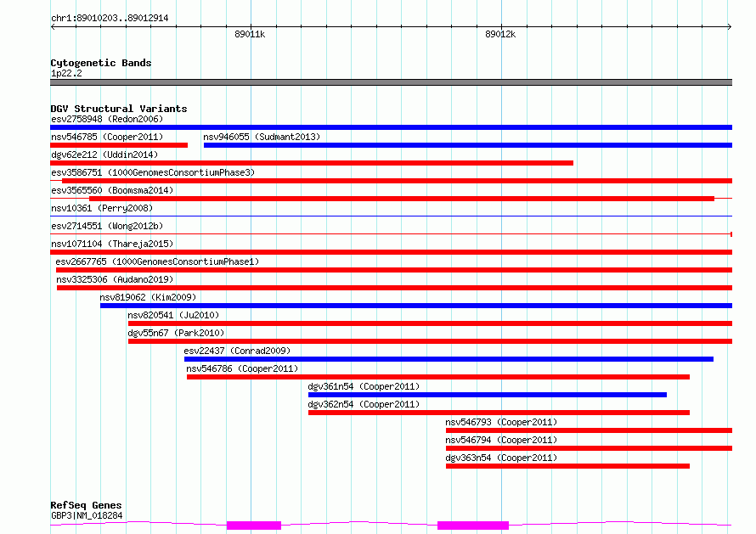Open the esv2714551 (Wong2012b) label
The image size is (756, 534).
pos(107,226)
